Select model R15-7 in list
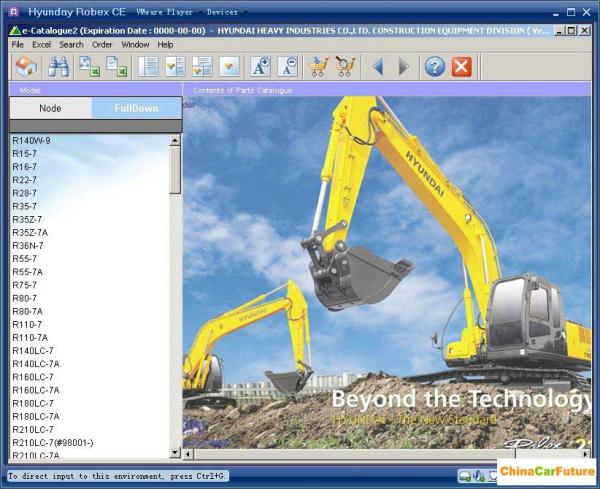Image resolution: width=600 pixels, height=489 pixels. pyautogui.click(x=24, y=153)
